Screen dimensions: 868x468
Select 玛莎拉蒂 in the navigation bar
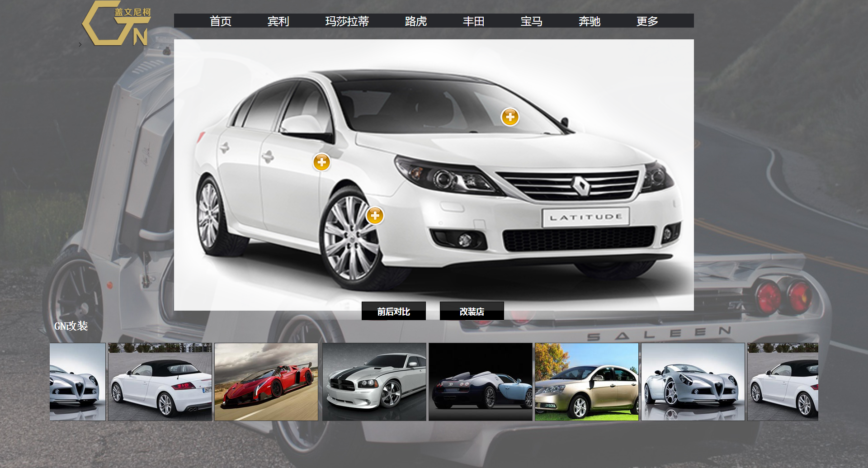point(347,21)
